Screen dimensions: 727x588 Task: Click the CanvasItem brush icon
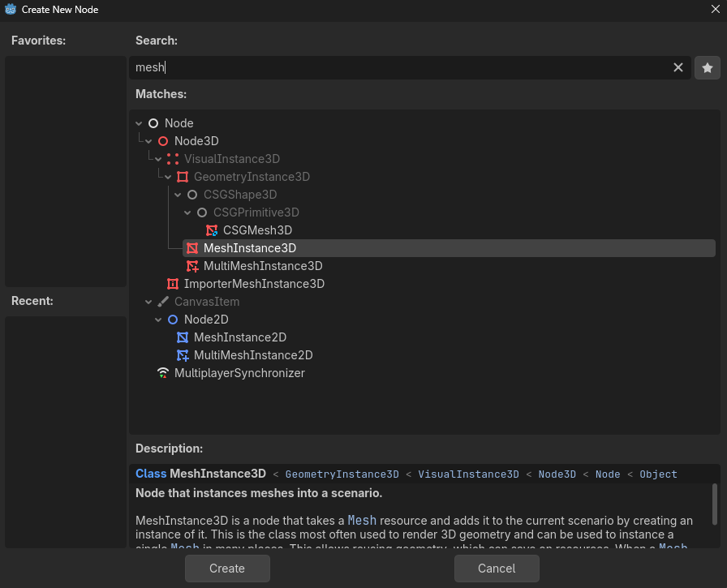162,301
